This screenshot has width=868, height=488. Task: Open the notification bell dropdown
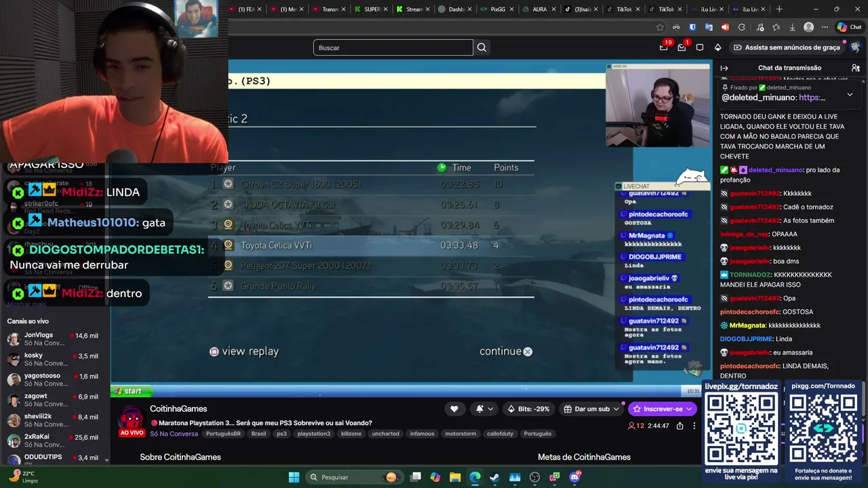pos(484,409)
